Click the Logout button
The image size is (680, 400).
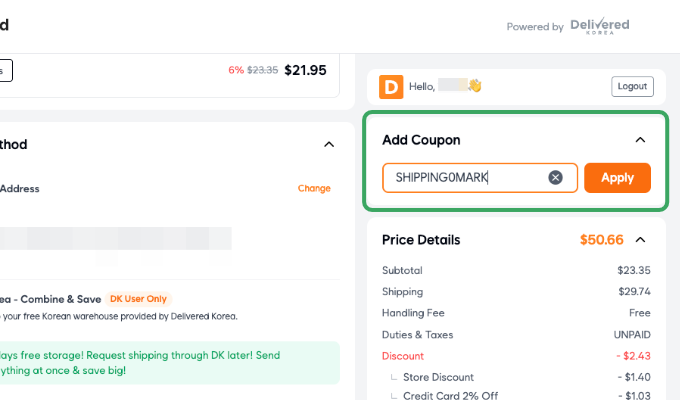pyautogui.click(x=632, y=86)
